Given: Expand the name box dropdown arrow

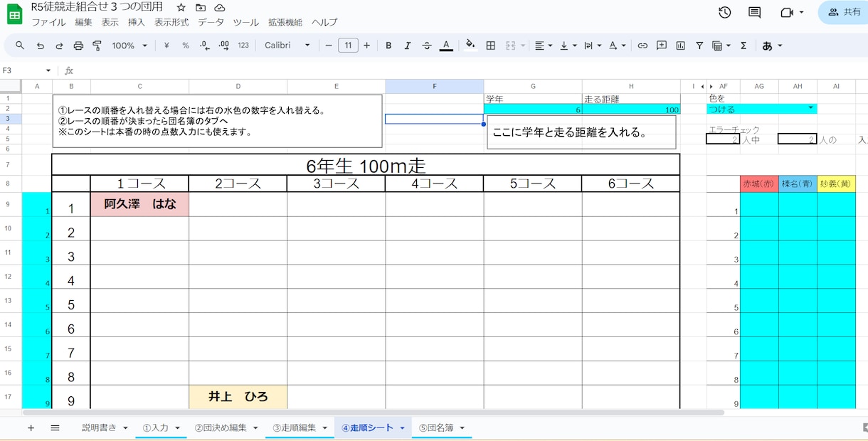Looking at the screenshot, I should [x=48, y=70].
